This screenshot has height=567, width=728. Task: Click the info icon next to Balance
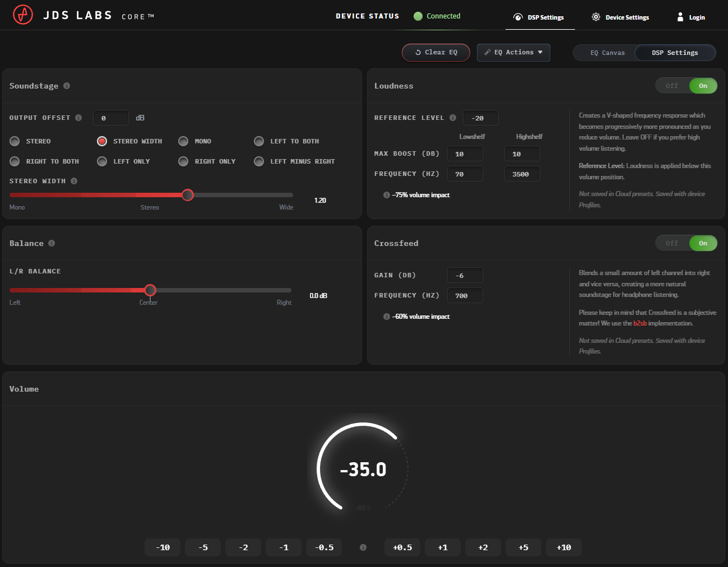pyautogui.click(x=52, y=243)
